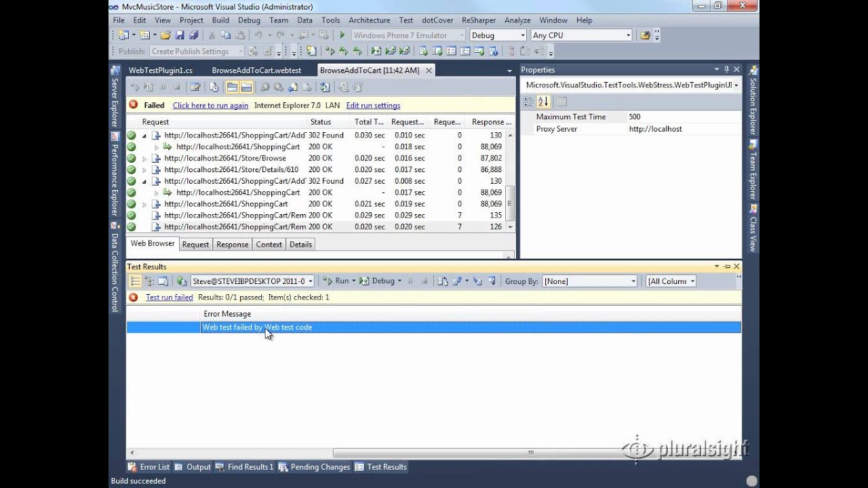Toggle the right highlighted panel-layout button in web test toolbar
The image size is (868, 488).
coord(246,87)
